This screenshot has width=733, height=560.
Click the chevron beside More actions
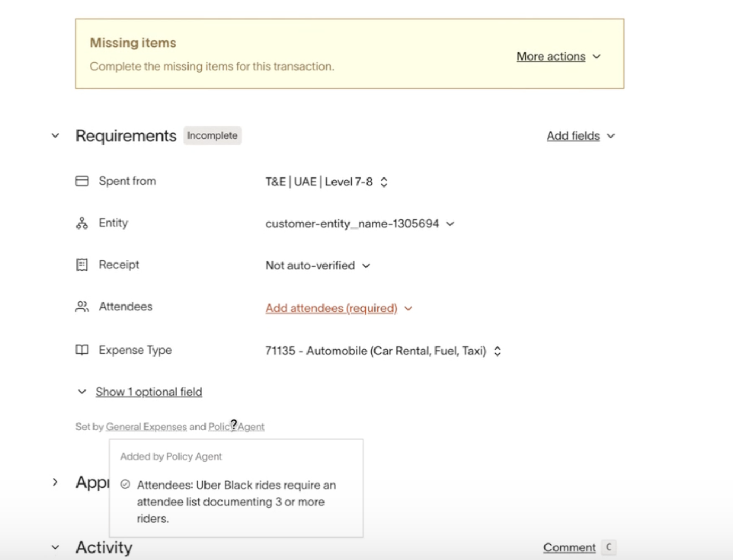click(596, 56)
